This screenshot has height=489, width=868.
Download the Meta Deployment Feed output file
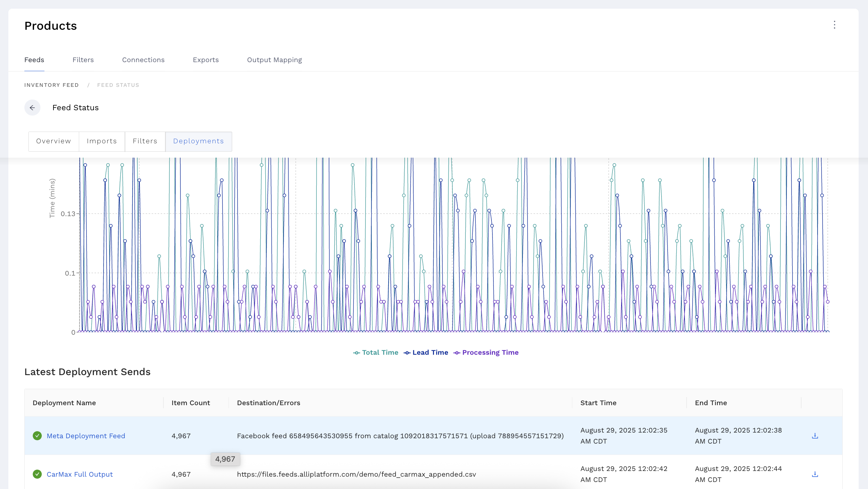(815, 436)
